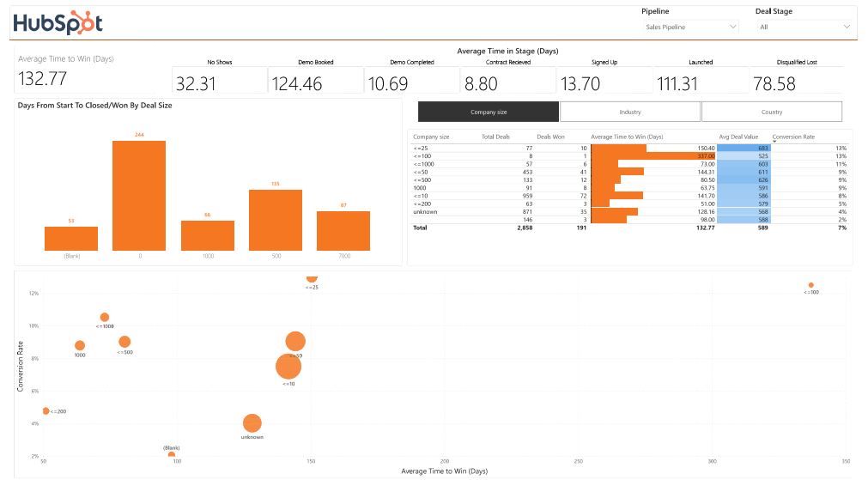Select the <=100 row in the table
Viewport: 868px width, 480px height.
(630, 156)
